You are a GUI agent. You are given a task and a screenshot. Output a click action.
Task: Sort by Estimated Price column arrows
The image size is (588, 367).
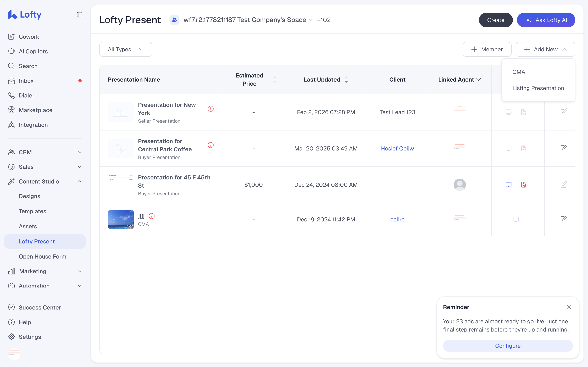pyautogui.click(x=275, y=80)
